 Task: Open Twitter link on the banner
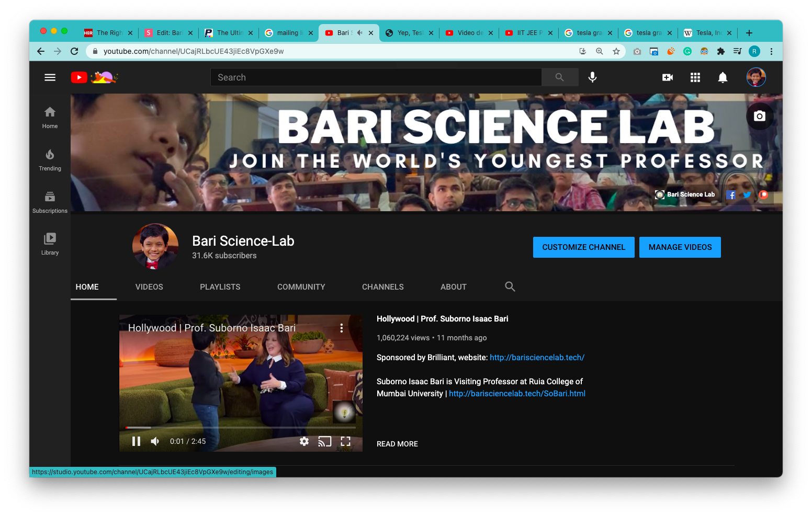point(747,195)
